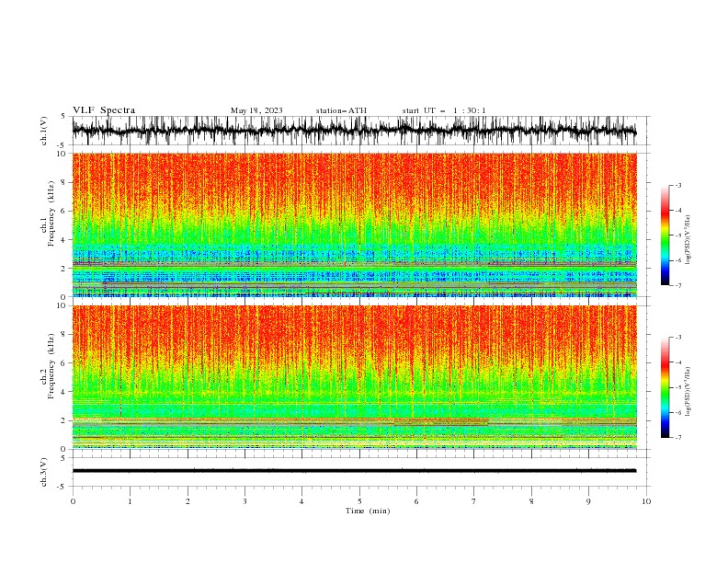
Task: Click the "station=ATH" header label
Action: click(341, 110)
